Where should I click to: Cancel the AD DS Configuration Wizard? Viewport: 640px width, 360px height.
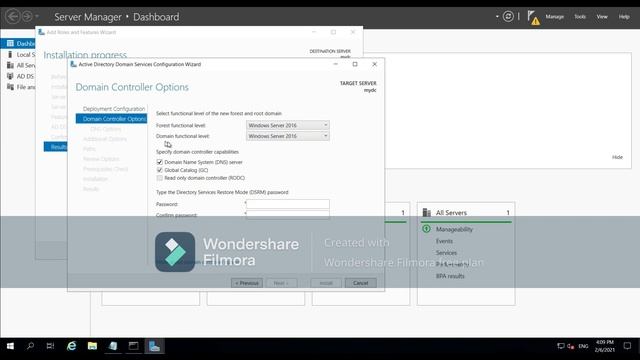(360, 283)
